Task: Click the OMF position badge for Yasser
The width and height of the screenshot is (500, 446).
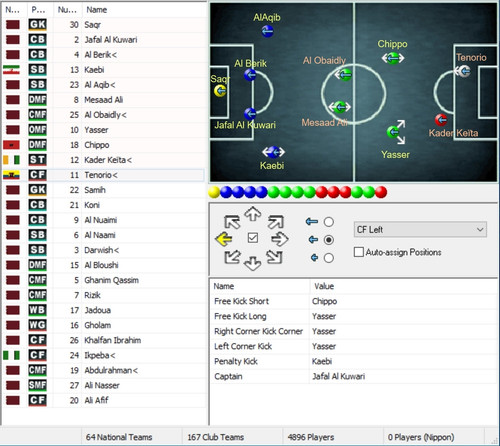Action: coord(37,130)
